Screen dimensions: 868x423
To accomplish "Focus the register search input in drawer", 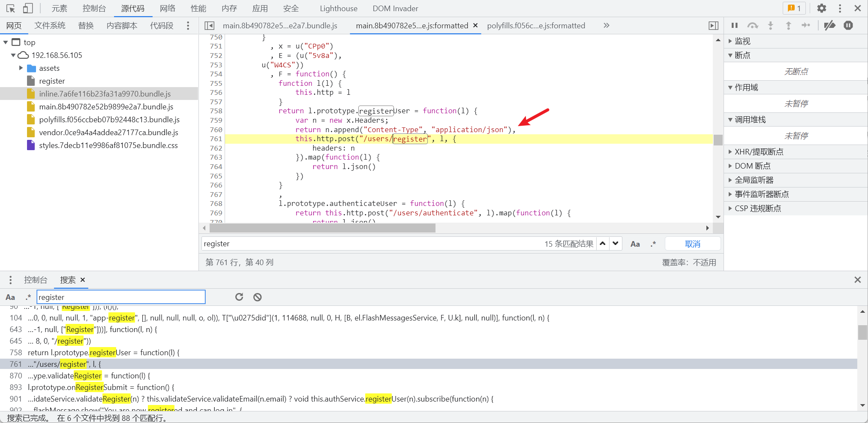I will [x=121, y=297].
